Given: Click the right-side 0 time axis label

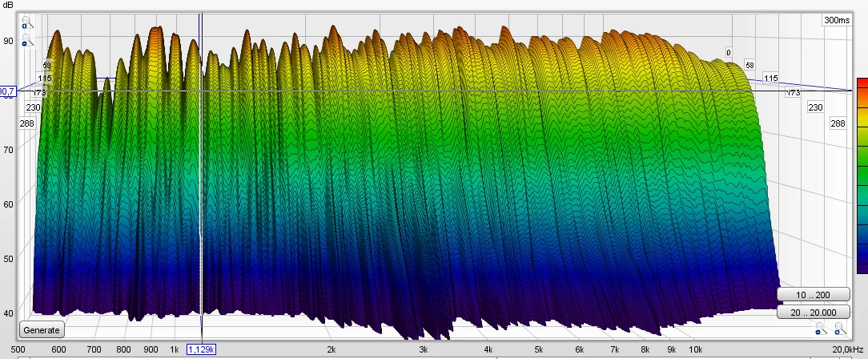Looking at the screenshot, I should pyautogui.click(x=729, y=53).
